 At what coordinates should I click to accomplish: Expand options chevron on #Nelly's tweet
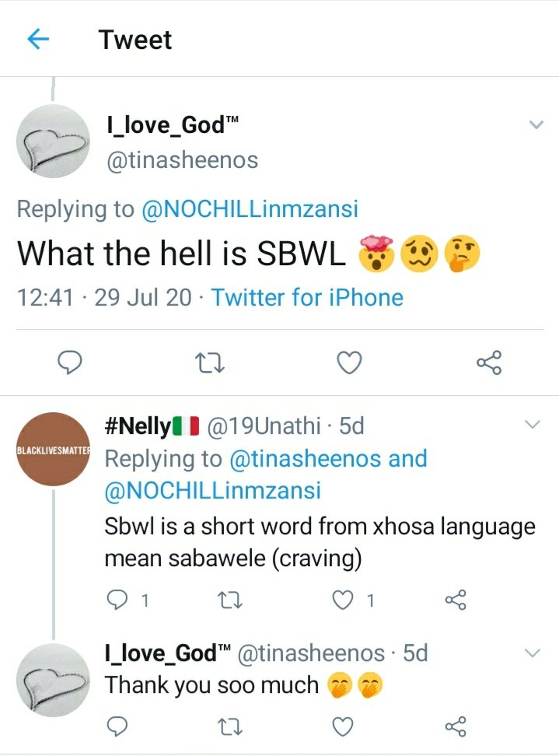tap(533, 425)
